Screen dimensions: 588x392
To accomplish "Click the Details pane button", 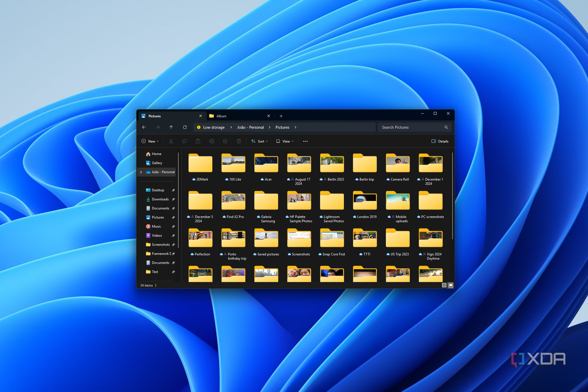I will coord(440,141).
